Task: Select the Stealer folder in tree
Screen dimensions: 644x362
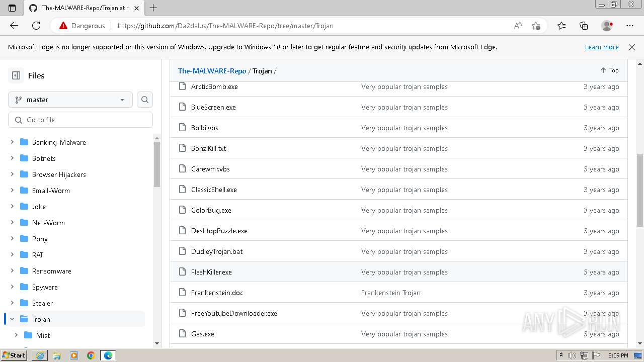Action: [42, 303]
